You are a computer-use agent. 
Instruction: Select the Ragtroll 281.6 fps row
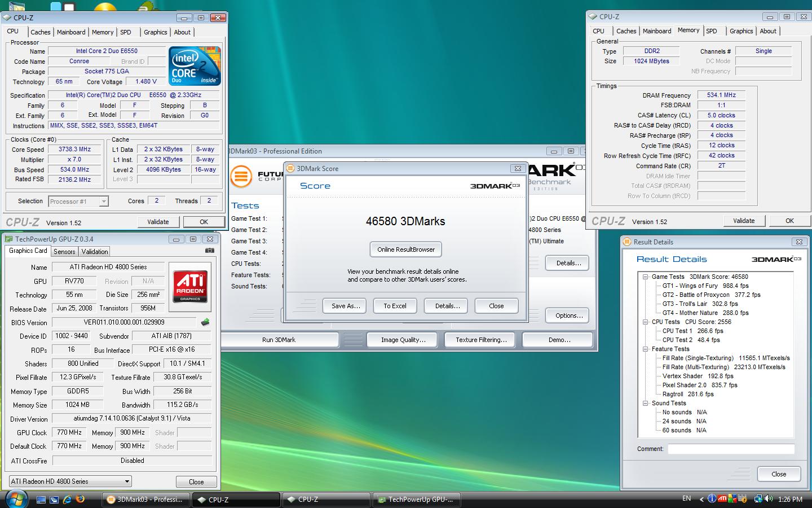(688, 394)
